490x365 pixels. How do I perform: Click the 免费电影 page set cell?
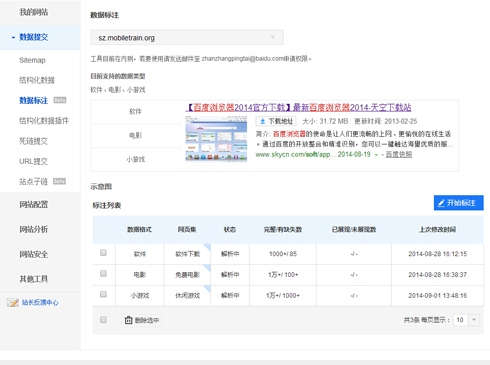click(x=188, y=275)
